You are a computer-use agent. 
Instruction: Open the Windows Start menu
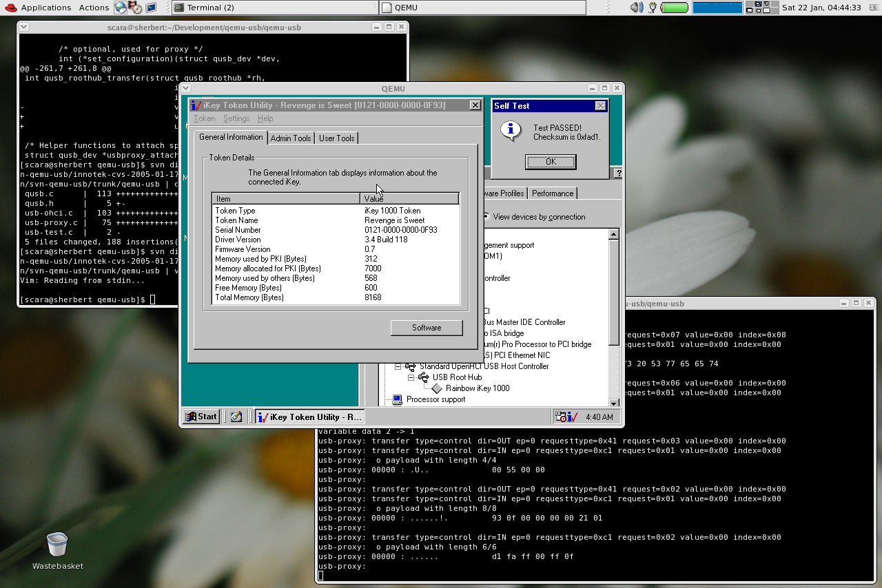point(201,417)
